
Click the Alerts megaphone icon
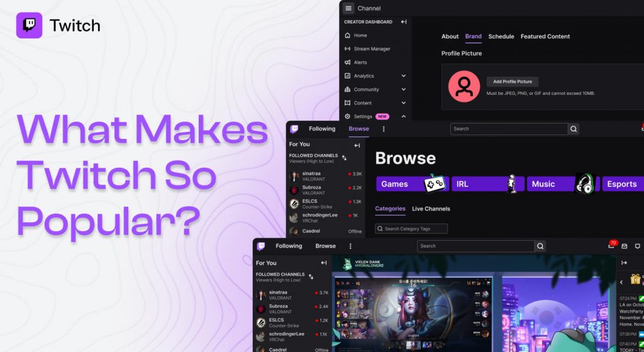(347, 62)
